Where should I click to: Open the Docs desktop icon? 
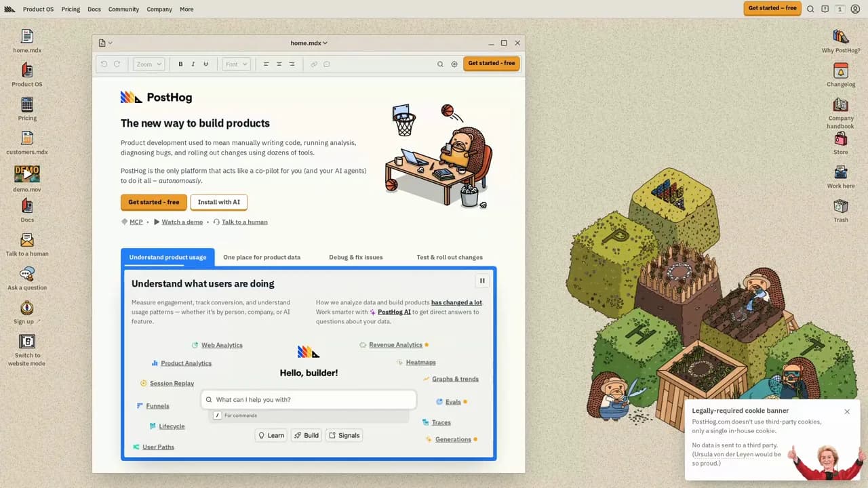click(x=27, y=210)
